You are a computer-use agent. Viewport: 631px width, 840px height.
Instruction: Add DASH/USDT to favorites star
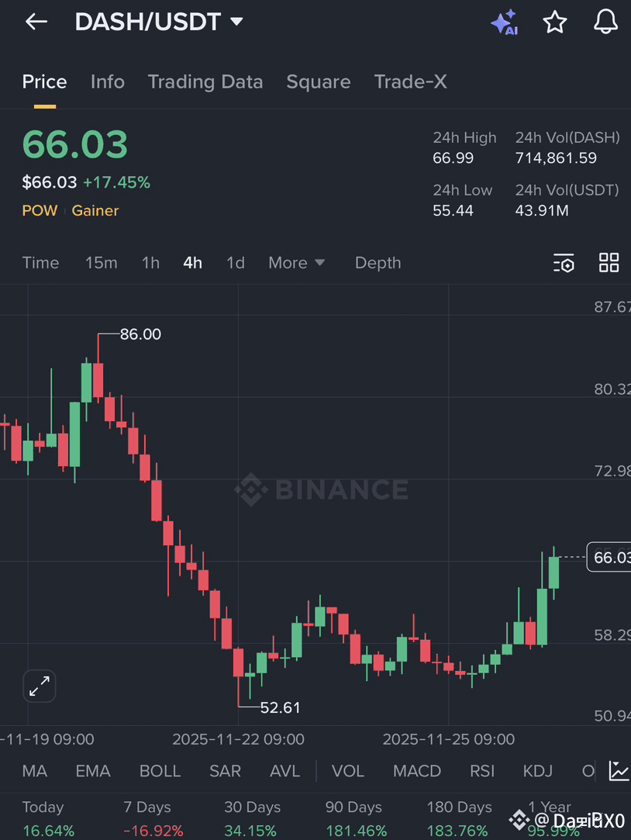554,22
